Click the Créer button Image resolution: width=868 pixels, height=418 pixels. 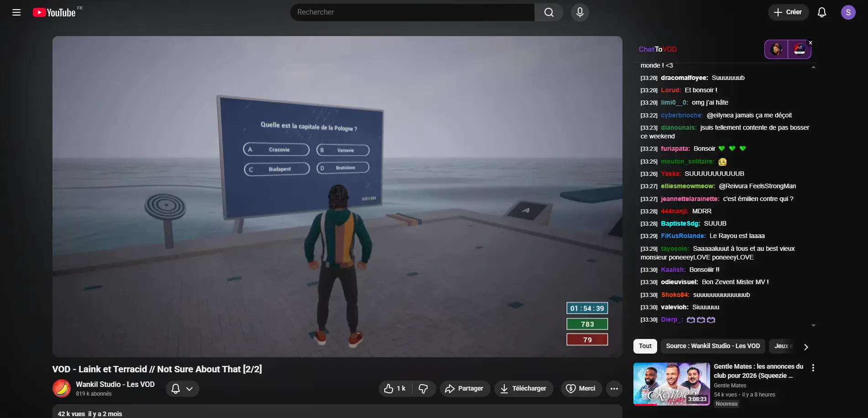(x=788, y=12)
